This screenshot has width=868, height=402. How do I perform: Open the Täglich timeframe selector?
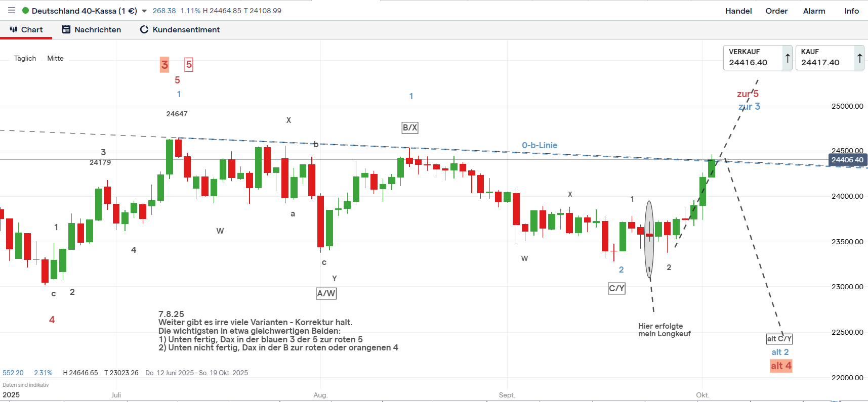(x=25, y=58)
